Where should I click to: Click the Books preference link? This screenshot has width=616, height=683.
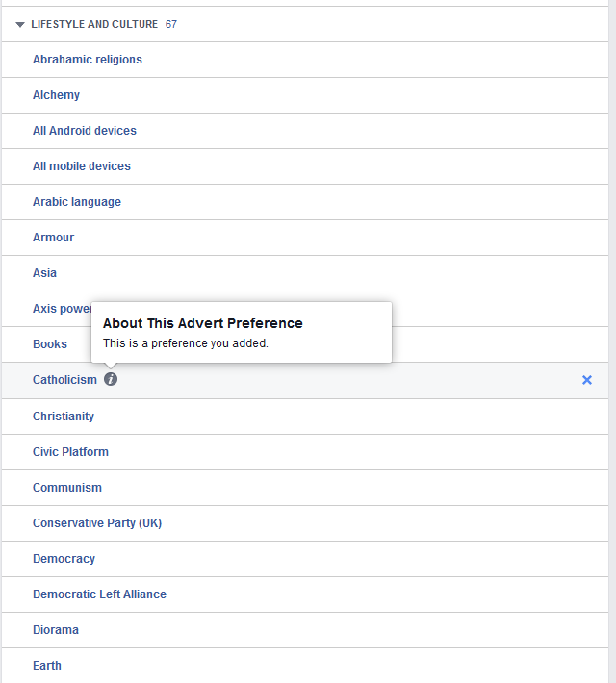tap(50, 344)
